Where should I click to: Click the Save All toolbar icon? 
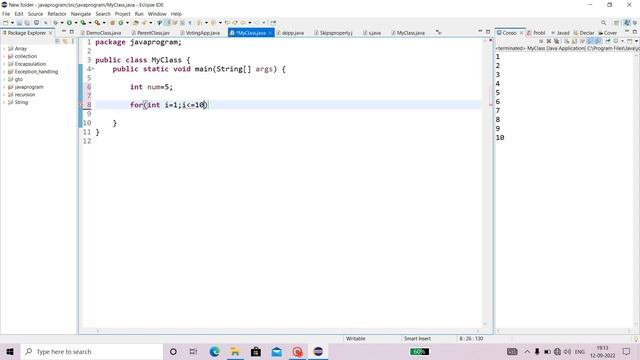[27, 23]
